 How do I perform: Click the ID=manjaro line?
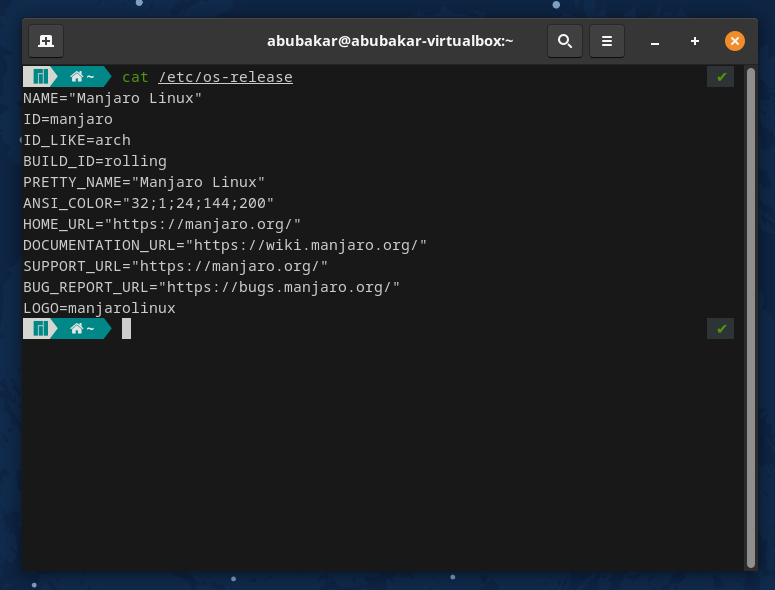[x=68, y=119]
